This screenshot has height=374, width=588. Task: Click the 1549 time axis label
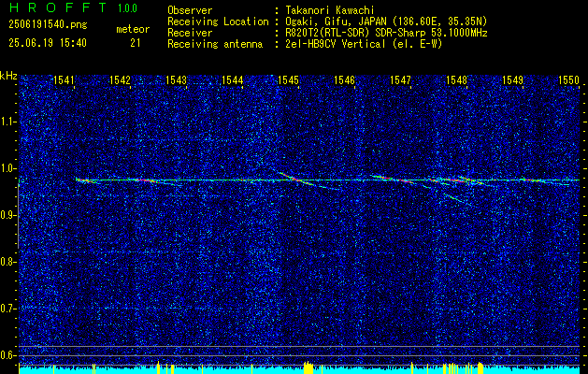(x=512, y=79)
